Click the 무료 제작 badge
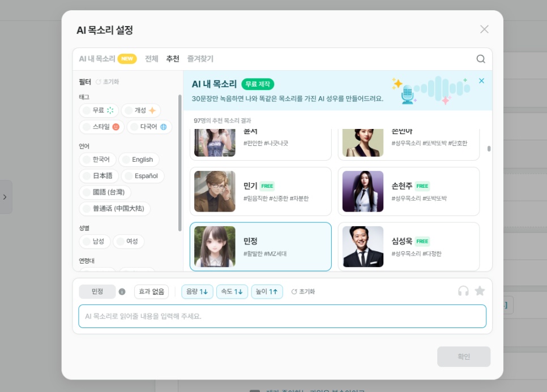The height and width of the screenshot is (392, 547). 258,84
